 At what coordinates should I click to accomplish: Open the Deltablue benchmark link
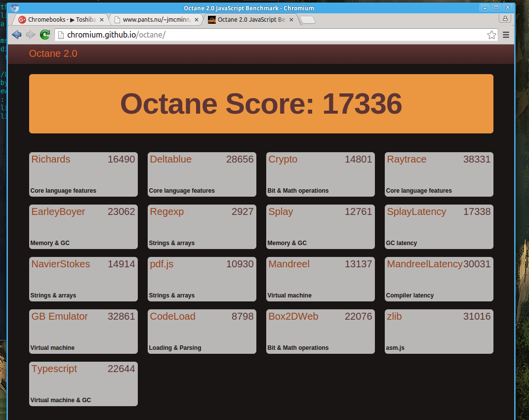tap(170, 160)
